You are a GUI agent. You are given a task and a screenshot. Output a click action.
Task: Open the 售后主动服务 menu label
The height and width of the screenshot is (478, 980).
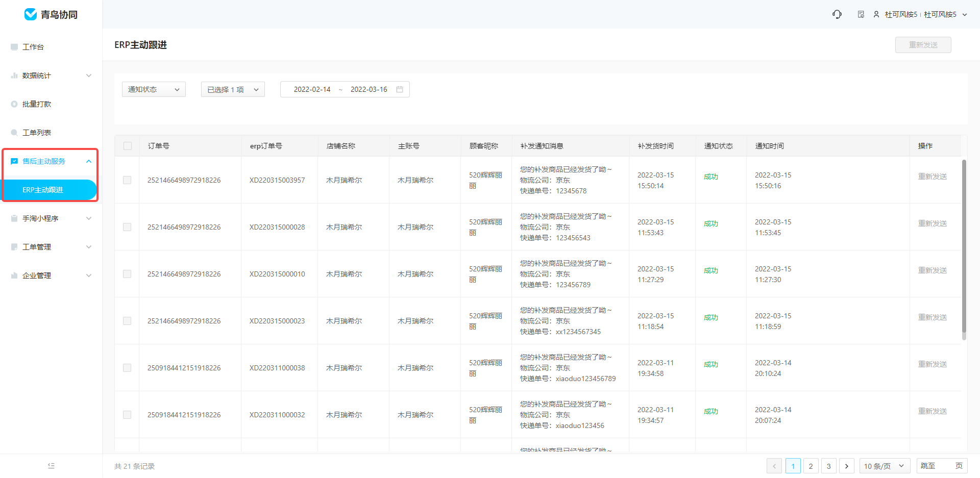(44, 161)
